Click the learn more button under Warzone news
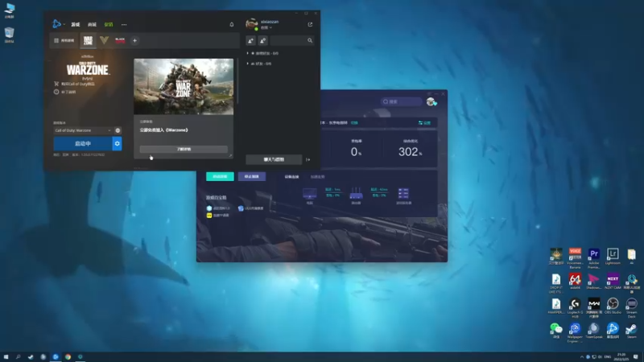 point(184,149)
